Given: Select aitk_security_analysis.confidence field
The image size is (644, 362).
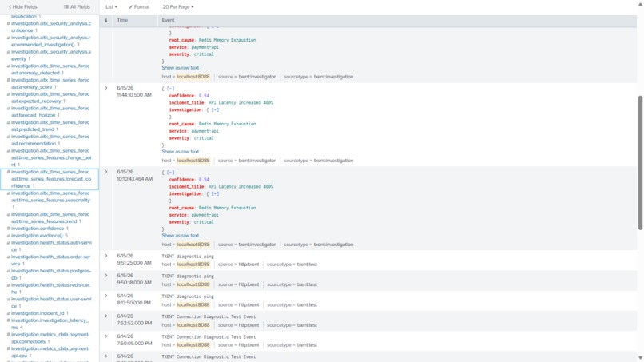Looking at the screenshot, I should click(x=50, y=26).
